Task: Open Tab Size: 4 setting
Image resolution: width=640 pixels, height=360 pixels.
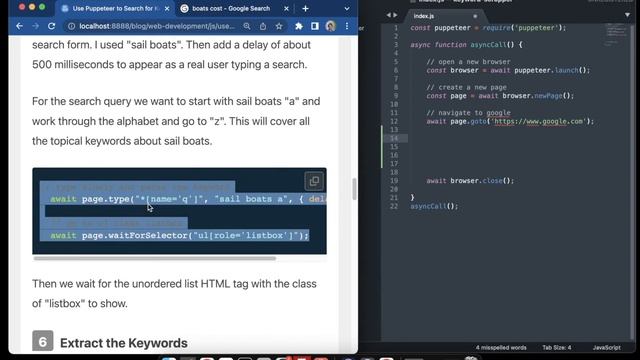Action: click(x=557, y=348)
